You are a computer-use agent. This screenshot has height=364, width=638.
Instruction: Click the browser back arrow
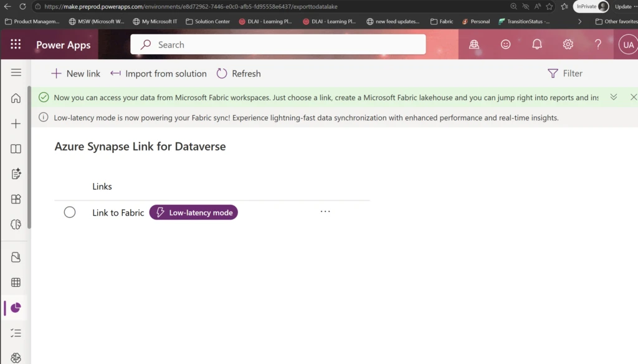pyautogui.click(x=7, y=6)
